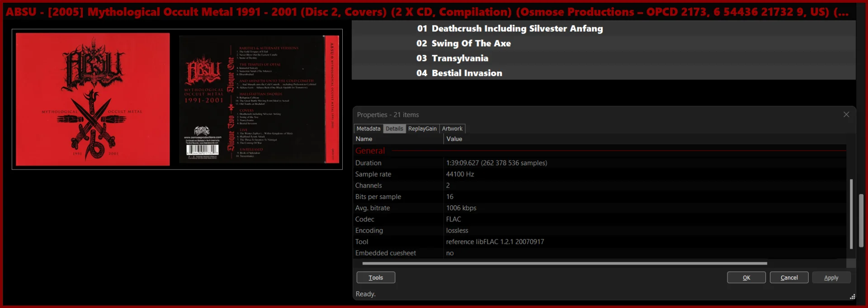The image size is (868, 308).
Task: Select the Channels row
Action: click(599, 185)
